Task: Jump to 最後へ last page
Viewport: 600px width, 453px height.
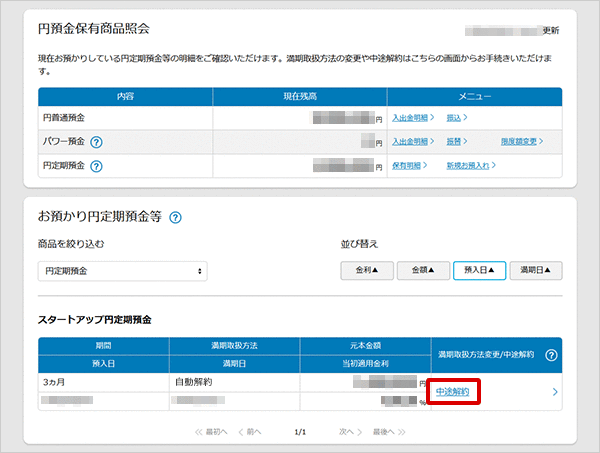Action: point(388,431)
